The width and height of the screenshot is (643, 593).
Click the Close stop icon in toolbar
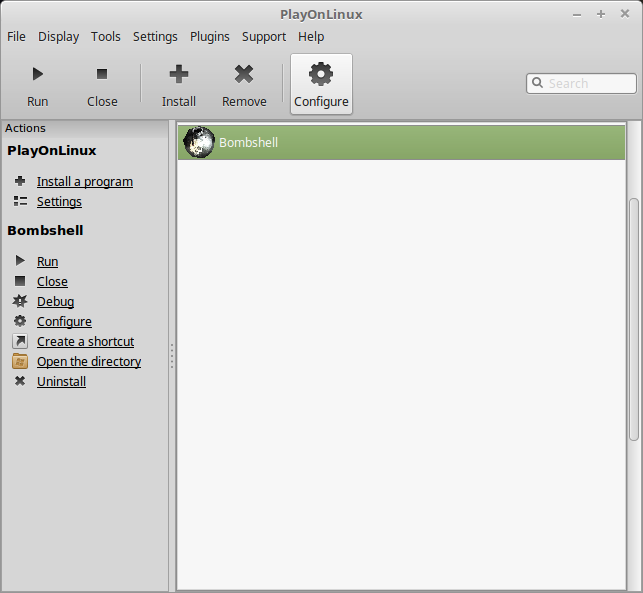[102, 74]
